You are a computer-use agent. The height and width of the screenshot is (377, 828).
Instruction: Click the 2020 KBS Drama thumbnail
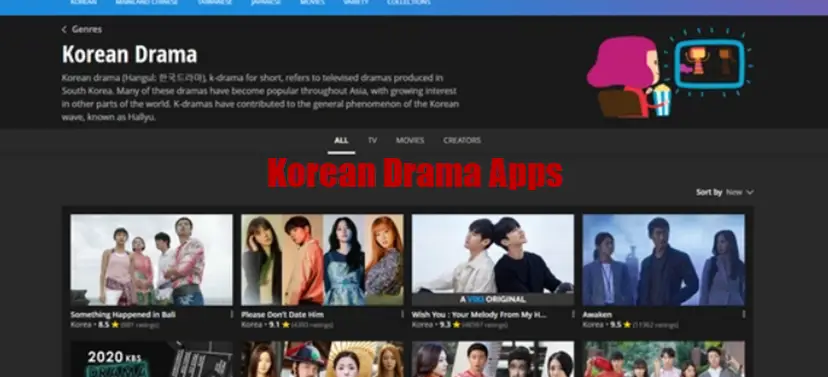(152, 359)
